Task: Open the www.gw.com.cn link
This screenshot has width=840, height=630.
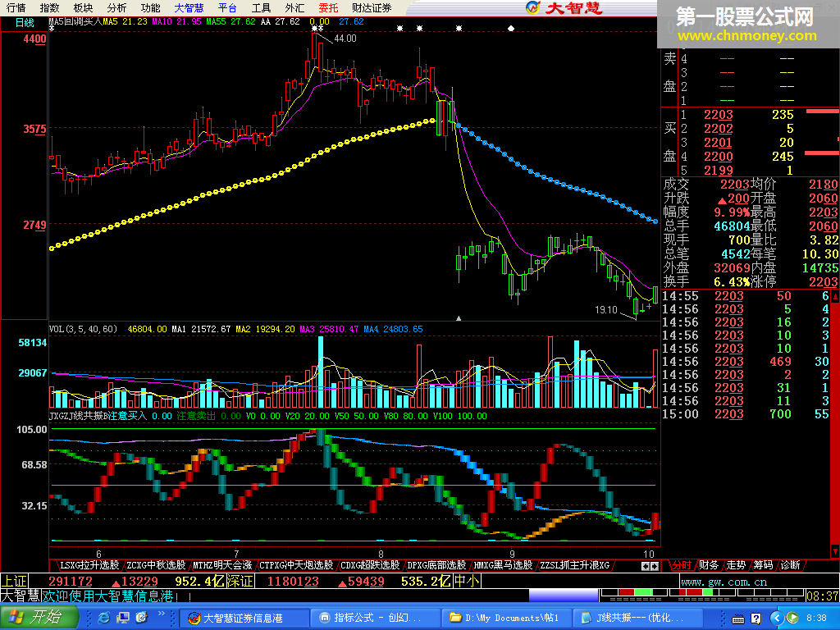Action: click(724, 582)
